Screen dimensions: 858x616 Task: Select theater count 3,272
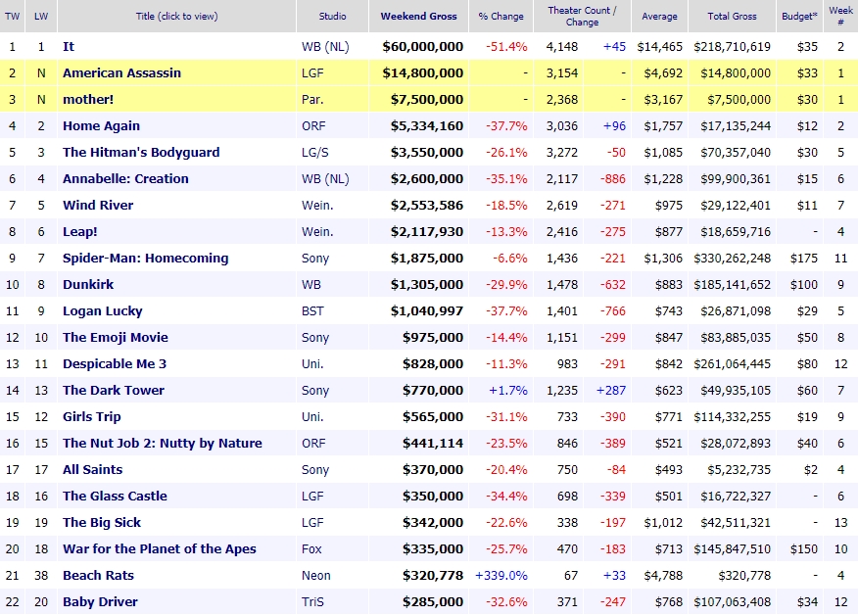(562, 153)
